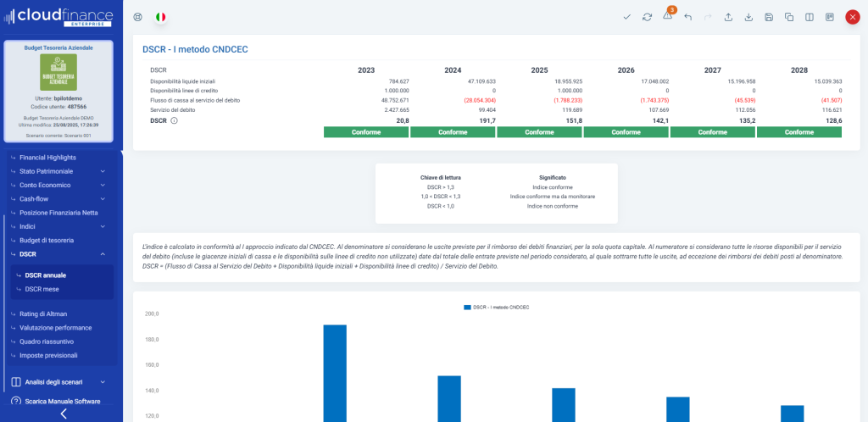The height and width of the screenshot is (422, 868).
Task: Click the undo arrow icon
Action: pos(687,17)
